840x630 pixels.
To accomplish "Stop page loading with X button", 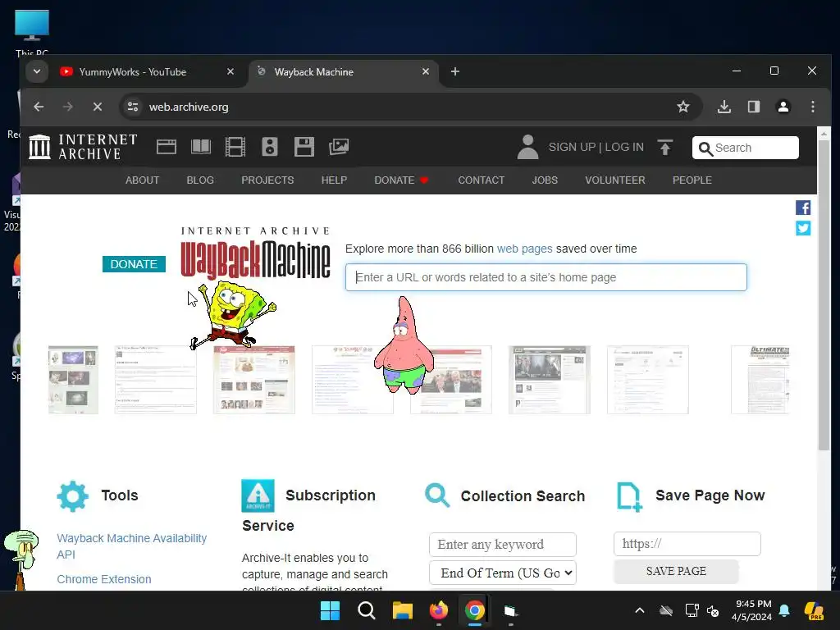I will pyautogui.click(x=98, y=107).
